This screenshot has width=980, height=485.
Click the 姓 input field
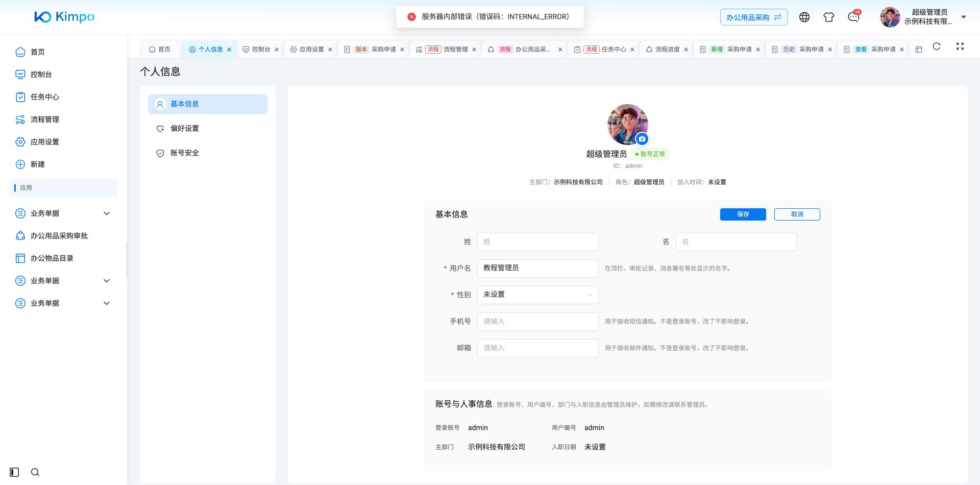pyautogui.click(x=537, y=242)
